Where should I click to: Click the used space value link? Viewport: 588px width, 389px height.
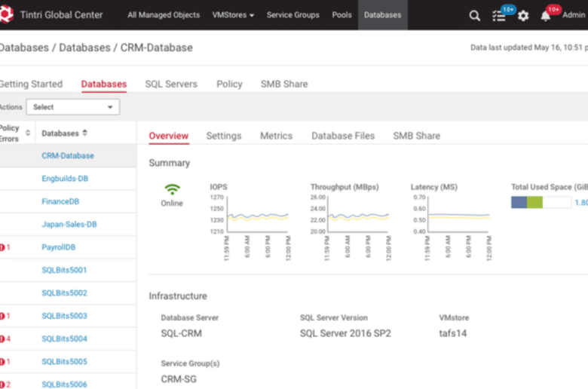581,203
